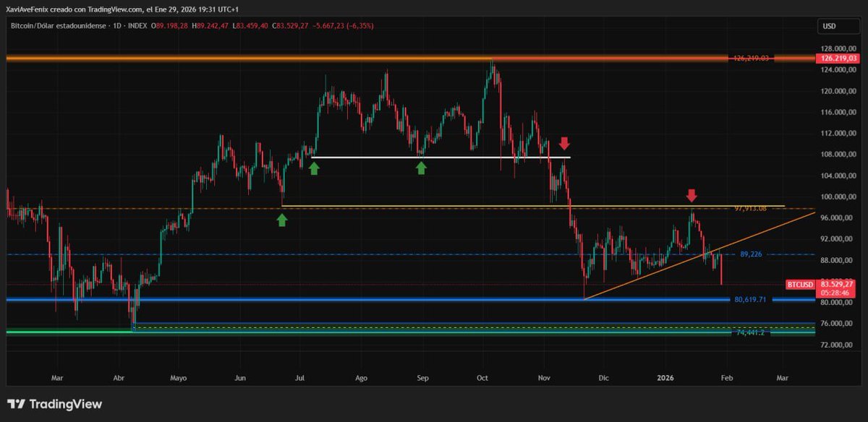Viewport: 868px width, 422px height.
Task: Click the 2026 label on time axis
Action: pos(665,377)
